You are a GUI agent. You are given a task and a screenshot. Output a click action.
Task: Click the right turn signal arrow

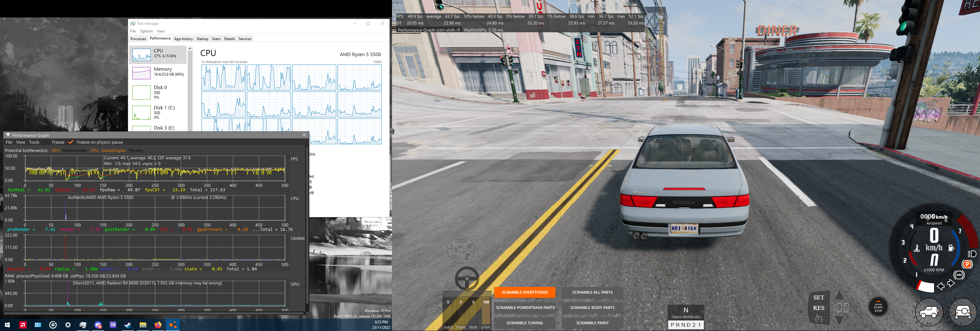coord(951,284)
